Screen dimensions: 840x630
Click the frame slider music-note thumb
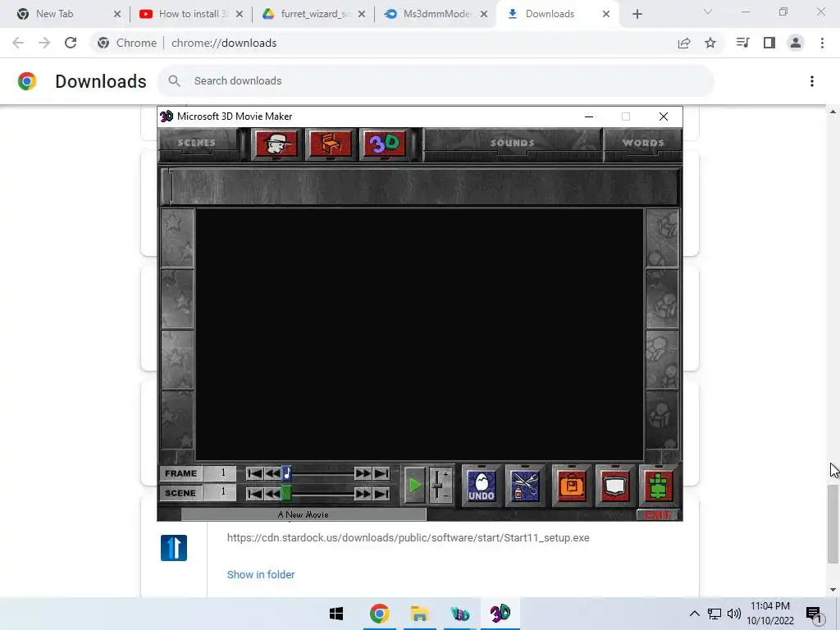tap(286, 473)
